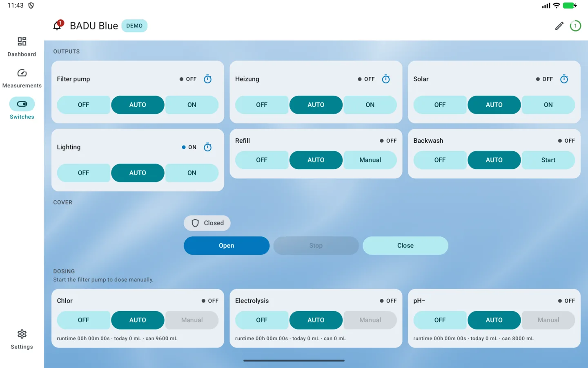Set Solar to AUTO

[494, 105]
